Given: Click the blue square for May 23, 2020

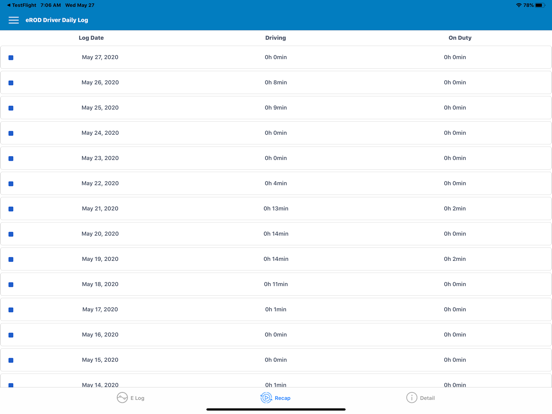Looking at the screenshot, I should click(11, 158).
